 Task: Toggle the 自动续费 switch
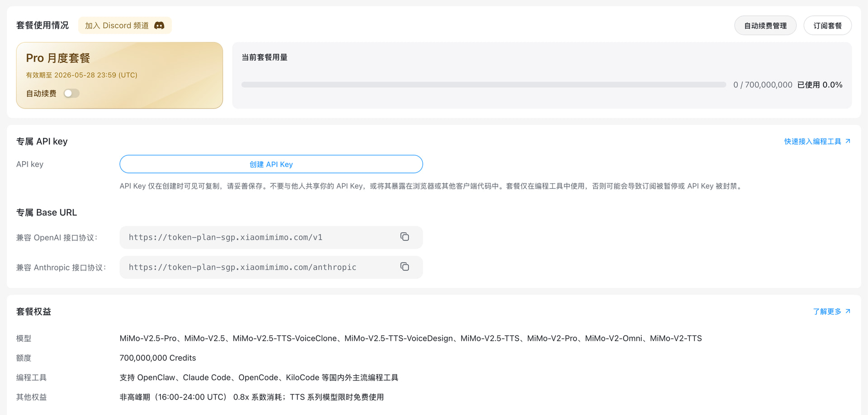(71, 93)
